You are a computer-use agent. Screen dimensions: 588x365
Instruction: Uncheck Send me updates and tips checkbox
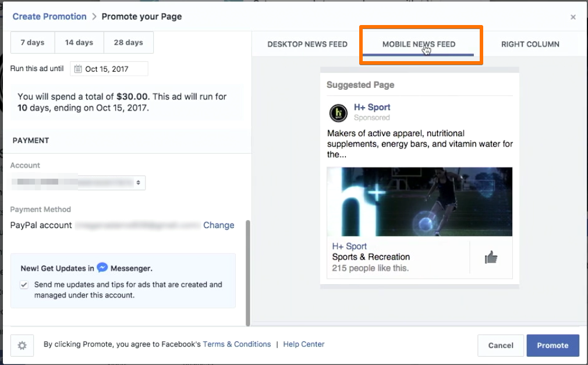tap(24, 285)
